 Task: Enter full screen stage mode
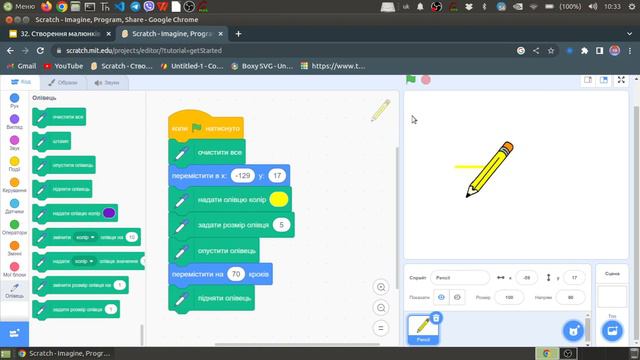(621, 80)
